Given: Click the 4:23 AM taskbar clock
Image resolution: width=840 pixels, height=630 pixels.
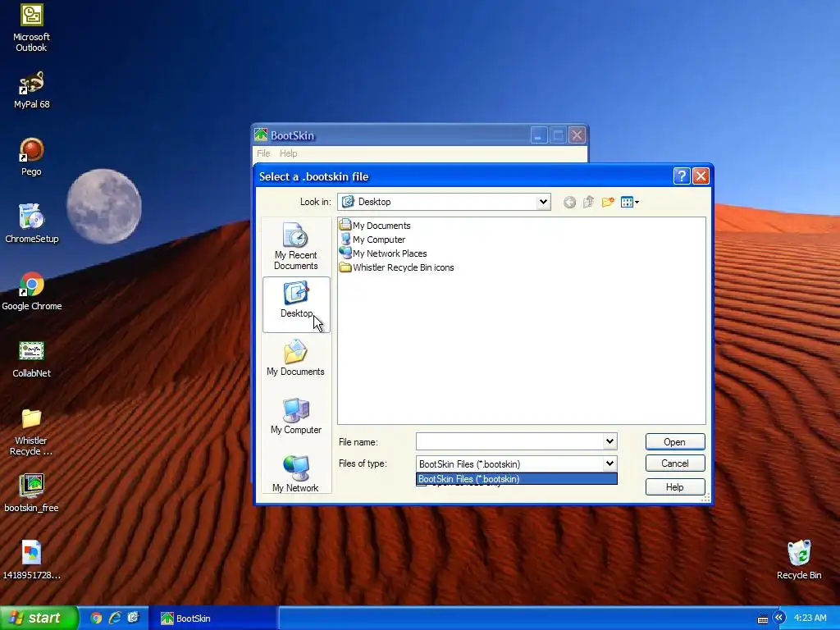Looking at the screenshot, I should tap(810, 618).
